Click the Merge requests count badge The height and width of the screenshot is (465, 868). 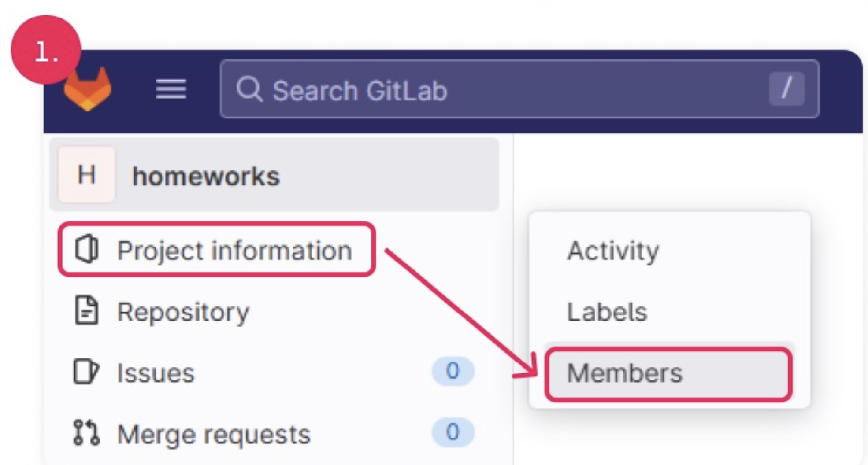[x=453, y=432]
